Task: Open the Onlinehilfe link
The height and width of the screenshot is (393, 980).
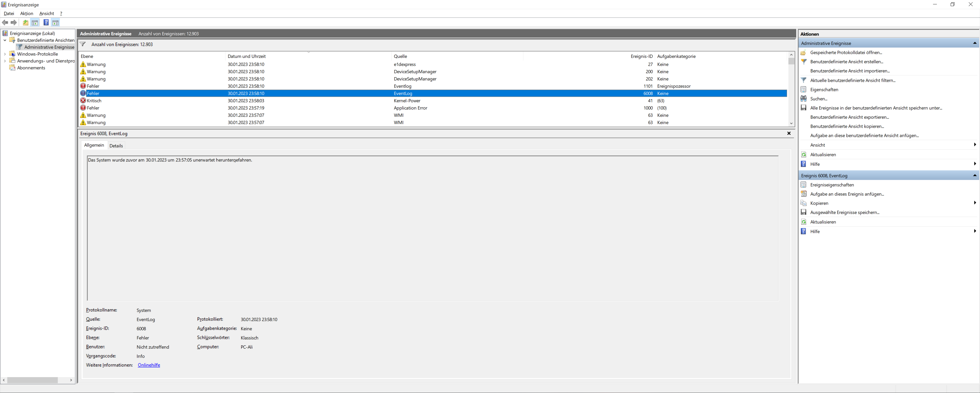Action: click(x=149, y=365)
